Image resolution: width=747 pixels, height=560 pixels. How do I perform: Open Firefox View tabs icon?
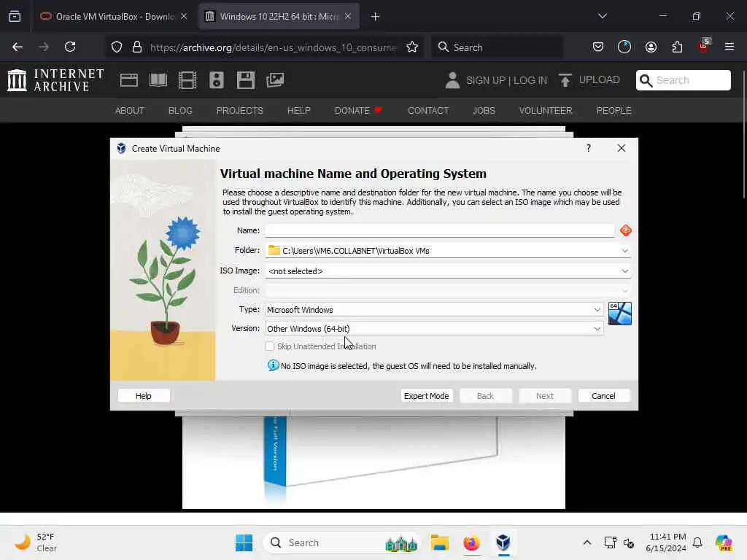[x=15, y=16]
